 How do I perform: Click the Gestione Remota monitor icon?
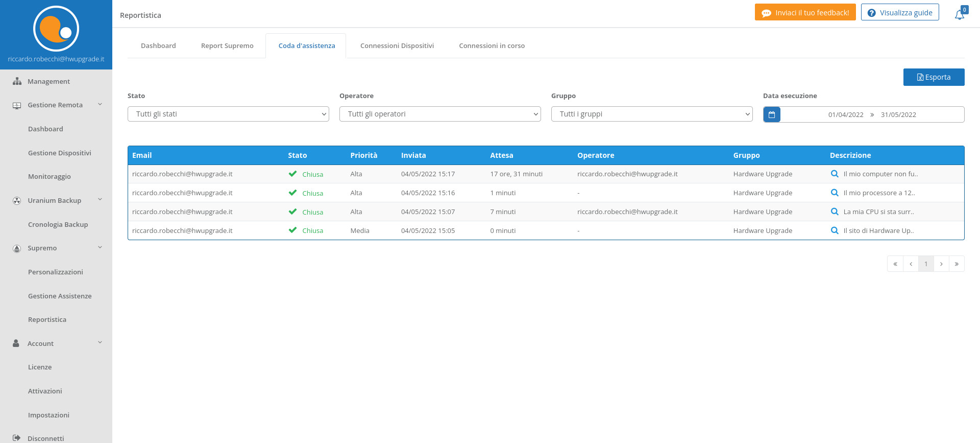click(17, 105)
